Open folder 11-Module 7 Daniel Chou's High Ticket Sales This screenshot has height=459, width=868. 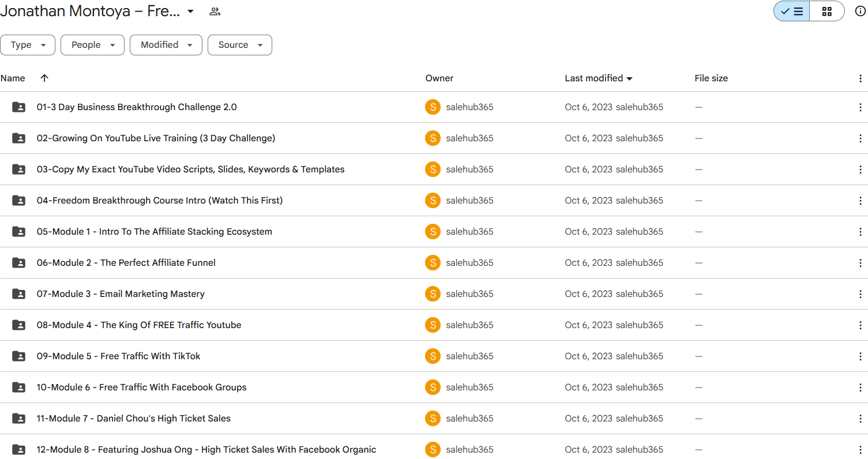pos(134,419)
